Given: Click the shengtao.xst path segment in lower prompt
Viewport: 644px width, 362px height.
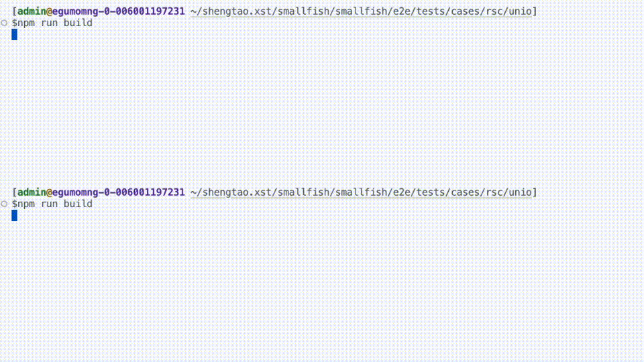Looking at the screenshot, I should [x=237, y=192].
